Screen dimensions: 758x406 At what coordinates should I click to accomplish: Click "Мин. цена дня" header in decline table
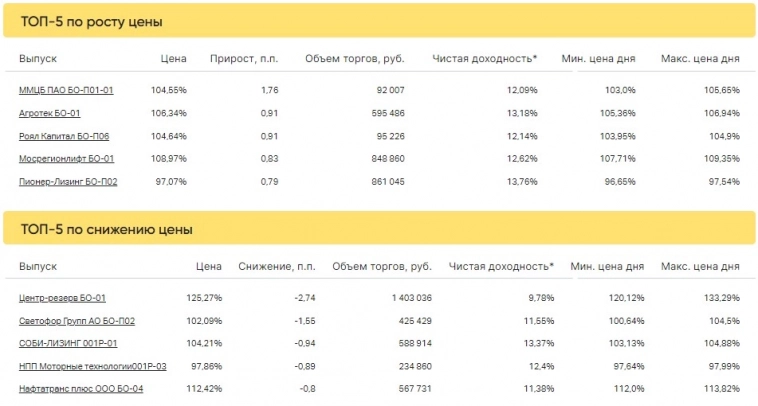pyautogui.click(x=604, y=267)
